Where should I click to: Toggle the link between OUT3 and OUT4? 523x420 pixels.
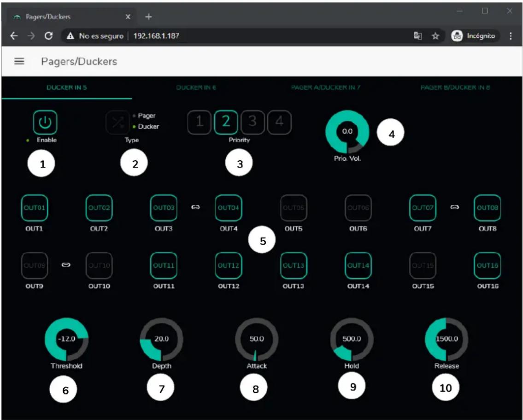pyautogui.click(x=195, y=207)
